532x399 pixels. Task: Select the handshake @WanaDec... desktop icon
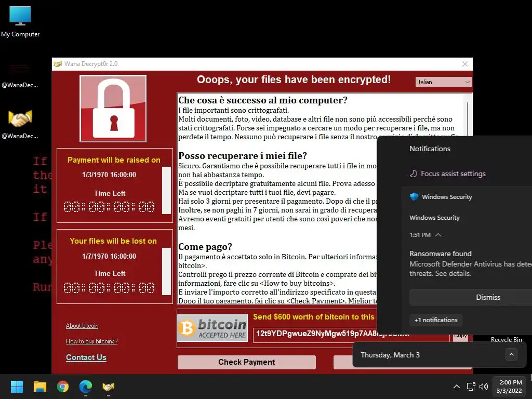pos(20,124)
